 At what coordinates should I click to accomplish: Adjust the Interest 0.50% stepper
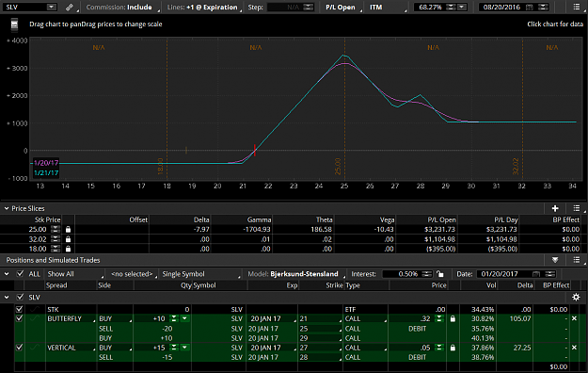pos(427,274)
